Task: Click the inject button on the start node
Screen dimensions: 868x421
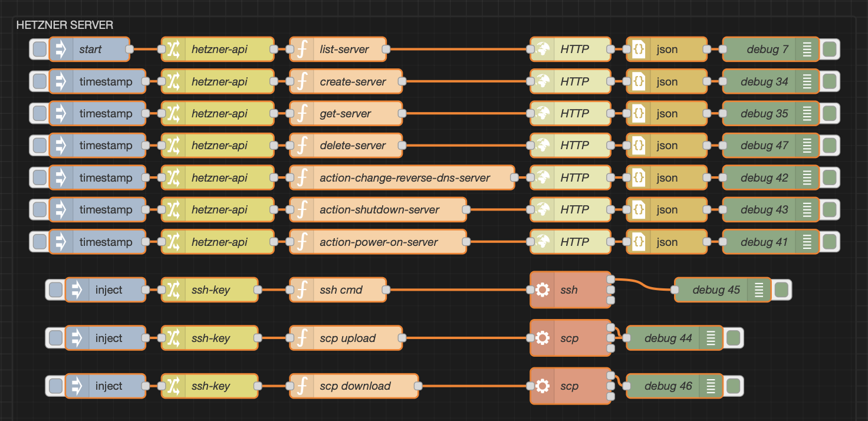Action: (x=40, y=50)
